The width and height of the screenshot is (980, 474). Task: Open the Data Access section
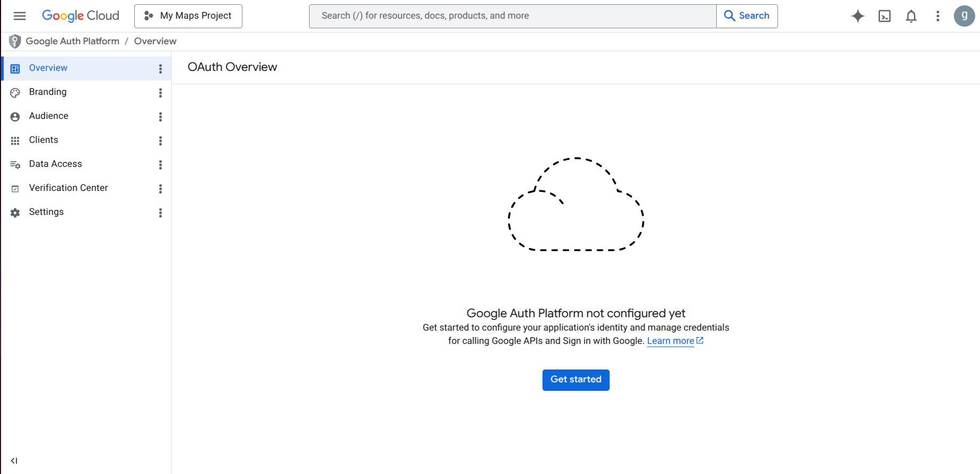[86, 164]
